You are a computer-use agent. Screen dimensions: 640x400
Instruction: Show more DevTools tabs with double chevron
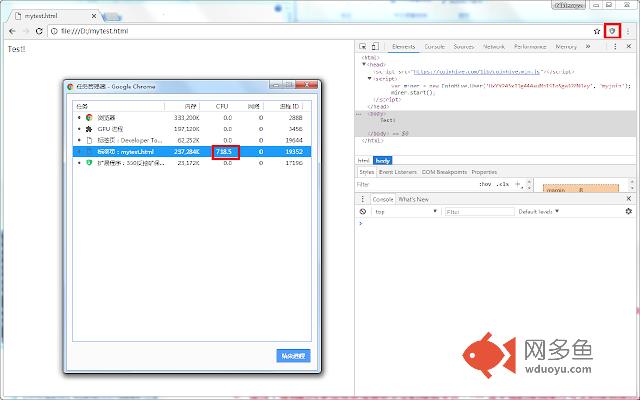click(588, 47)
